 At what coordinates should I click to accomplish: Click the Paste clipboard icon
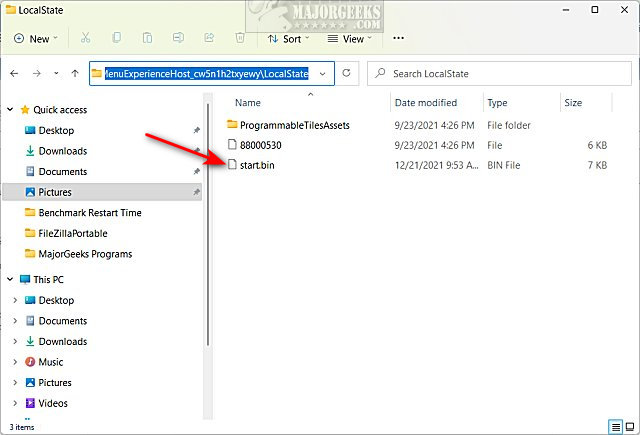tap(147, 38)
